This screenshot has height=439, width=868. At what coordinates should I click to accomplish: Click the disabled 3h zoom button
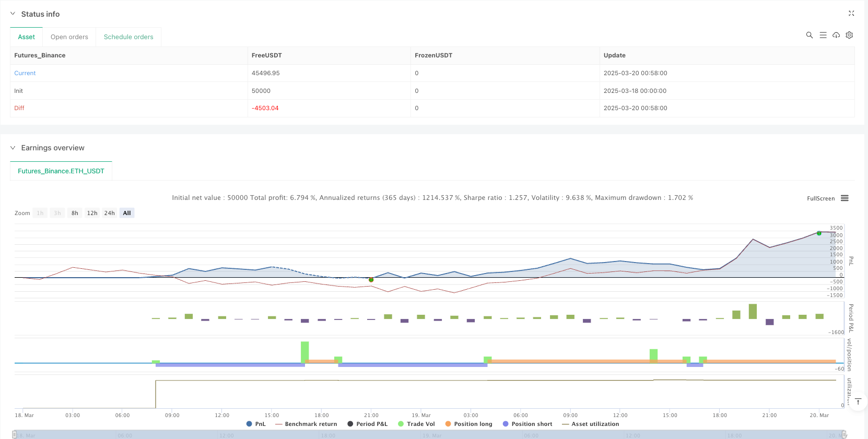(x=57, y=213)
